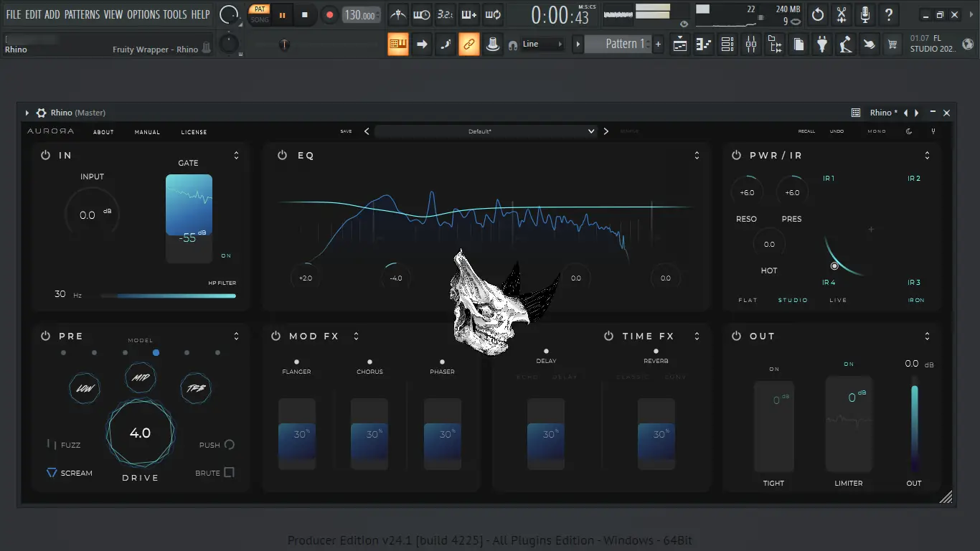Open the PATTERNS menu
980x551 pixels.
click(83, 14)
